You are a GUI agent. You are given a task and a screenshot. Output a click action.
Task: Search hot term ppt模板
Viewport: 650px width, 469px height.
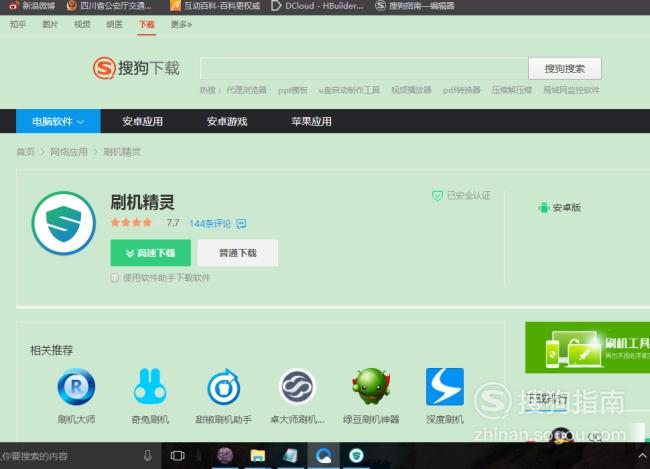click(x=293, y=90)
